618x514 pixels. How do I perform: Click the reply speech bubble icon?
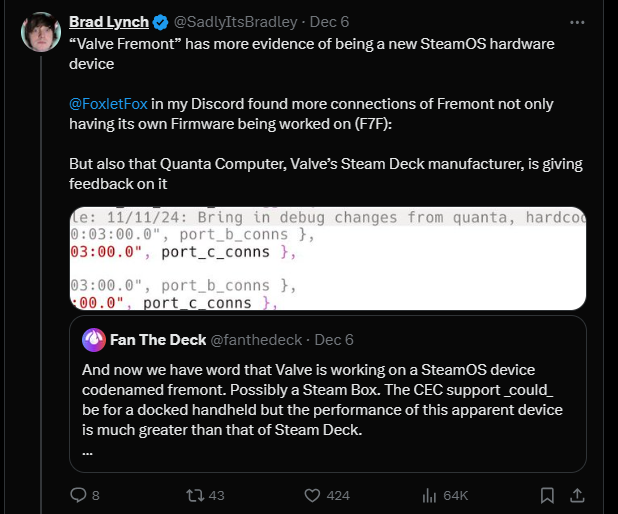pyautogui.click(x=80, y=494)
